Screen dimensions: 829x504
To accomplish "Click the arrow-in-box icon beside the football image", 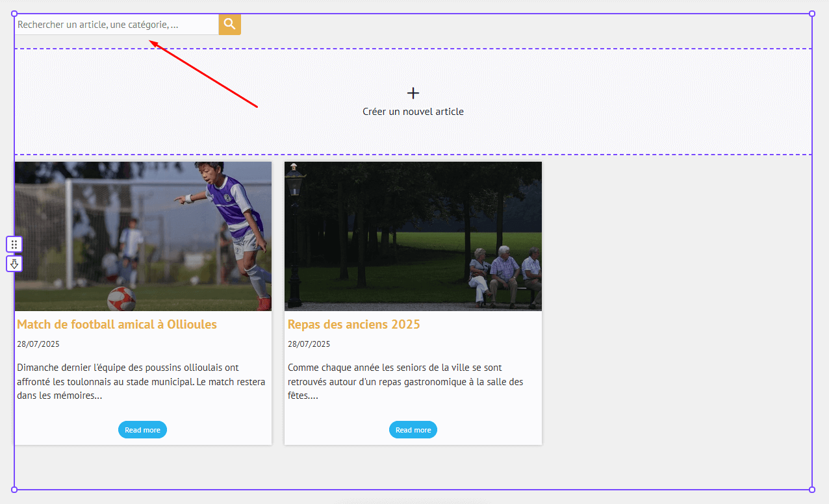I will 14,264.
